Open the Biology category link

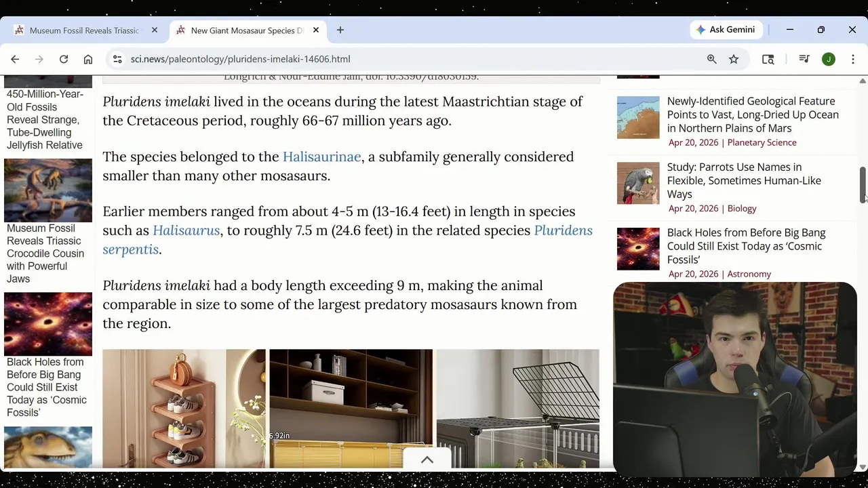742,208
